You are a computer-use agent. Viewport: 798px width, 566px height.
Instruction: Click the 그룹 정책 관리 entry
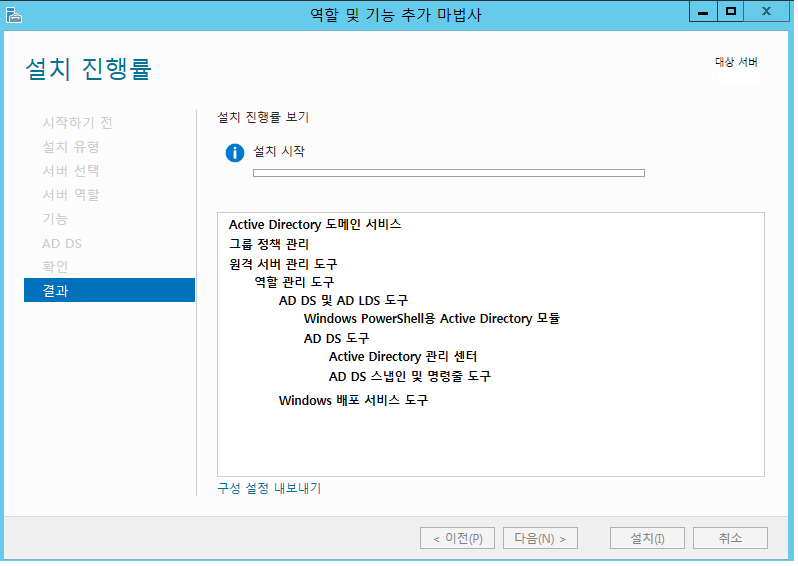pos(269,244)
